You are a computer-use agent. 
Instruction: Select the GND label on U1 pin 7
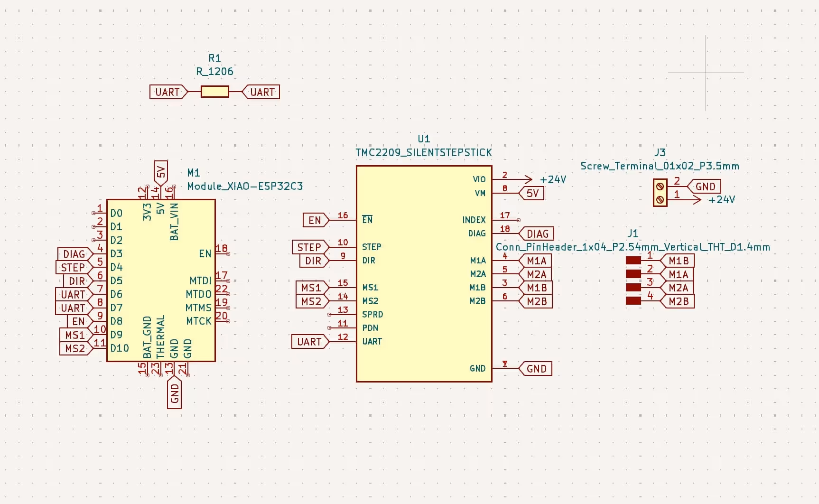(x=536, y=369)
